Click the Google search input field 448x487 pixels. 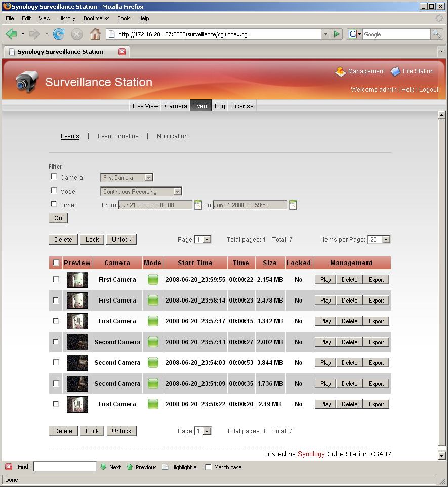point(396,34)
